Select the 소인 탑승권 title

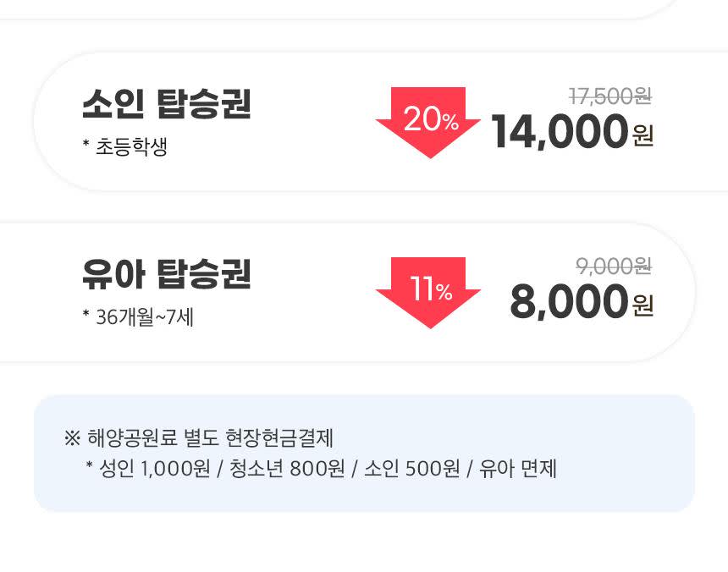167,105
